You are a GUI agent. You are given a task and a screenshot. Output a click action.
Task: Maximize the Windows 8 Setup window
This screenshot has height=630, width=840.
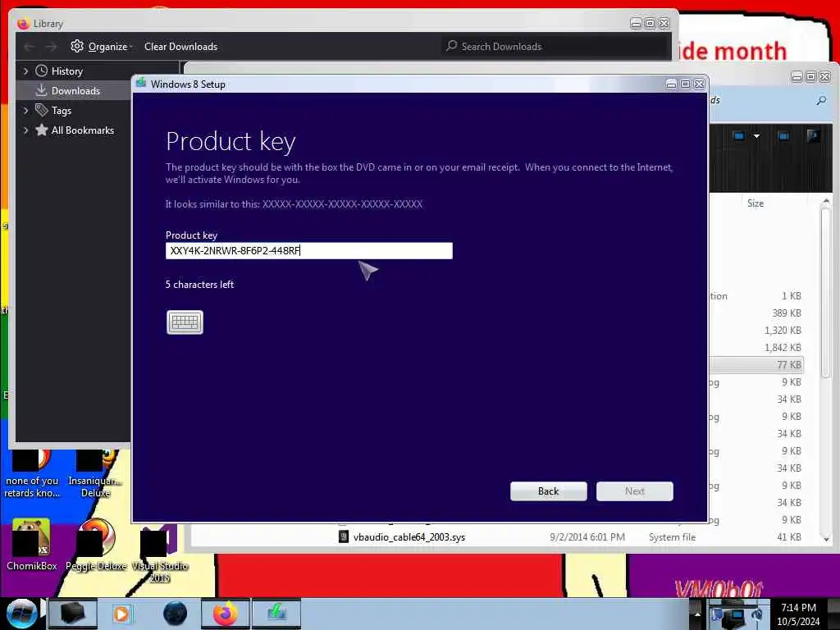coord(685,84)
